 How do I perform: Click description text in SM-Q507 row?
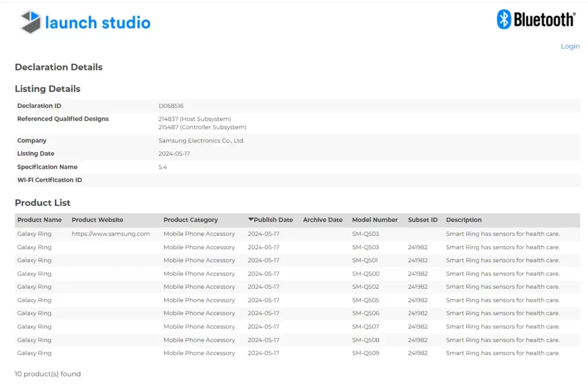coord(503,327)
